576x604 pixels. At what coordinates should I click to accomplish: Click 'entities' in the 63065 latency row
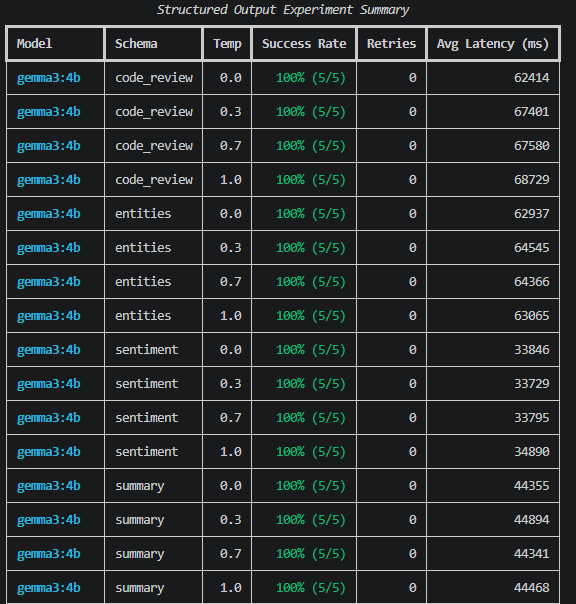click(143, 315)
